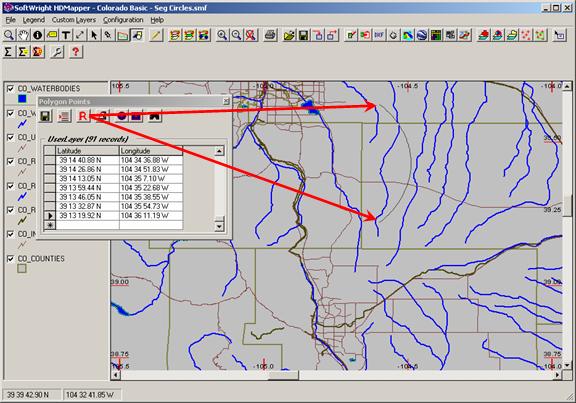Click the CO_COUNTIES gray color swatch
576x403 pixels.
tap(22, 269)
